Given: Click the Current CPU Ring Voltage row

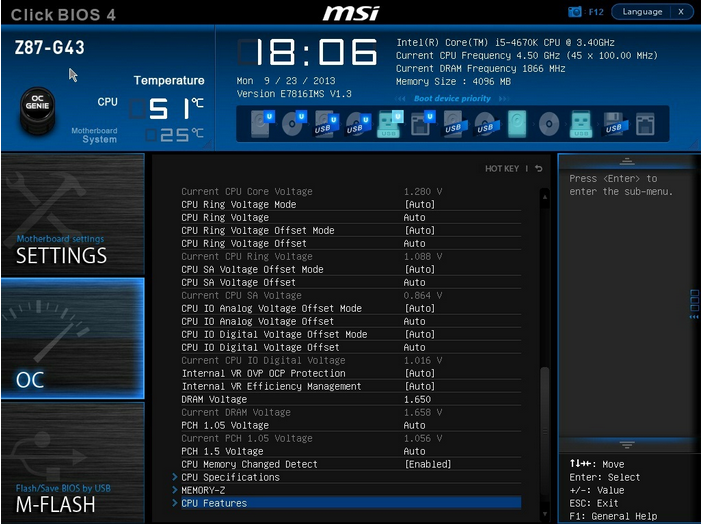Looking at the screenshot, I should click(351, 256).
